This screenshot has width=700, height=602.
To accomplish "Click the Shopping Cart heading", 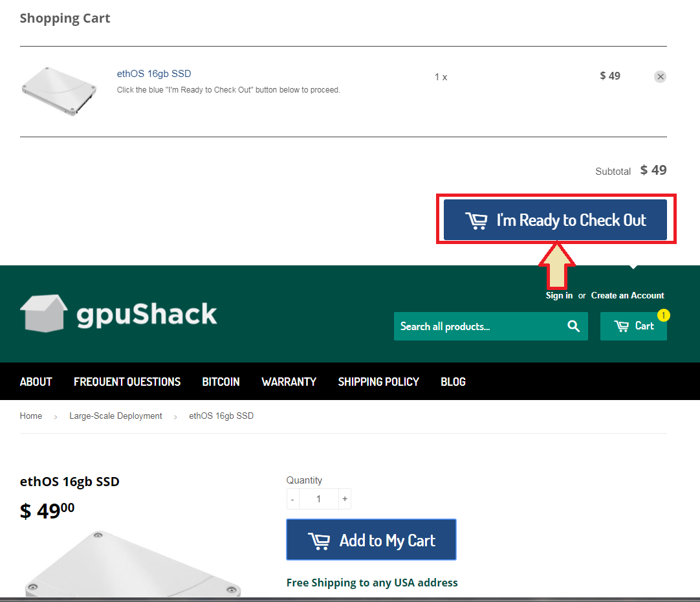I will tap(65, 18).
